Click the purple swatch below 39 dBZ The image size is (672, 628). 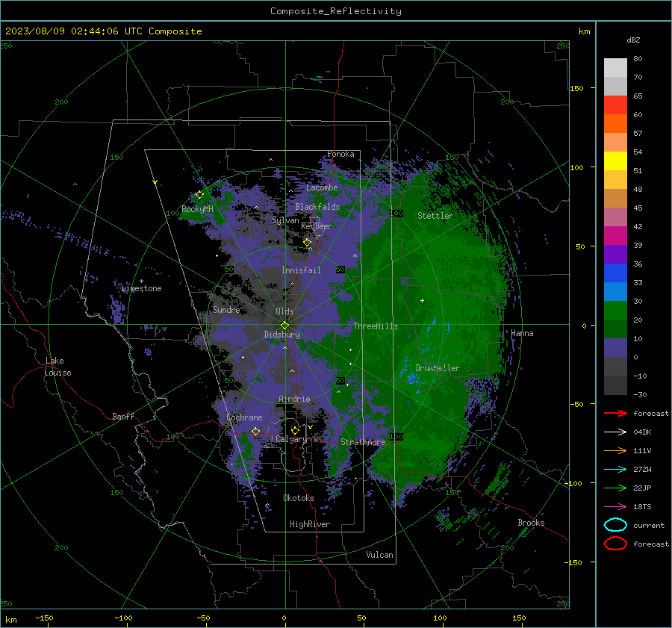click(615, 254)
